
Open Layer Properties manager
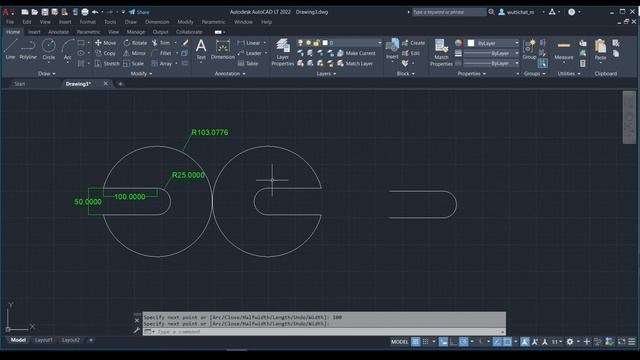(x=282, y=52)
